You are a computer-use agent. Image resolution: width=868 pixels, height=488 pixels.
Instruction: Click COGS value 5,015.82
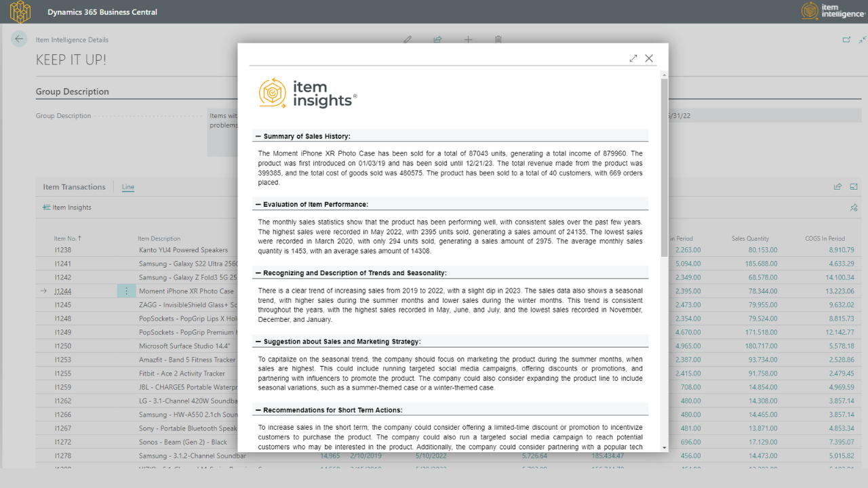tap(842, 456)
